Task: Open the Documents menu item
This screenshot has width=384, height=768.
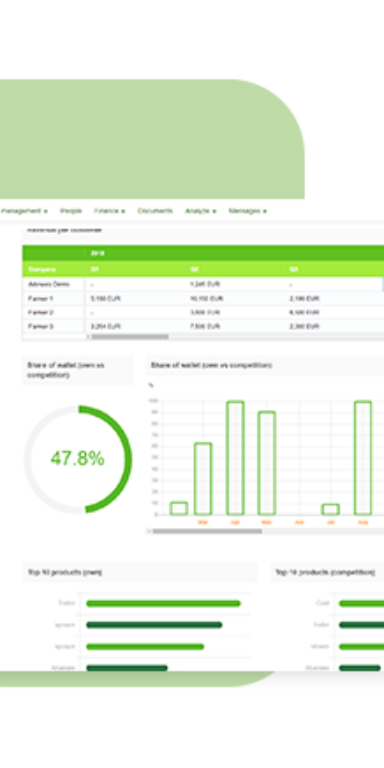Action: (155, 211)
